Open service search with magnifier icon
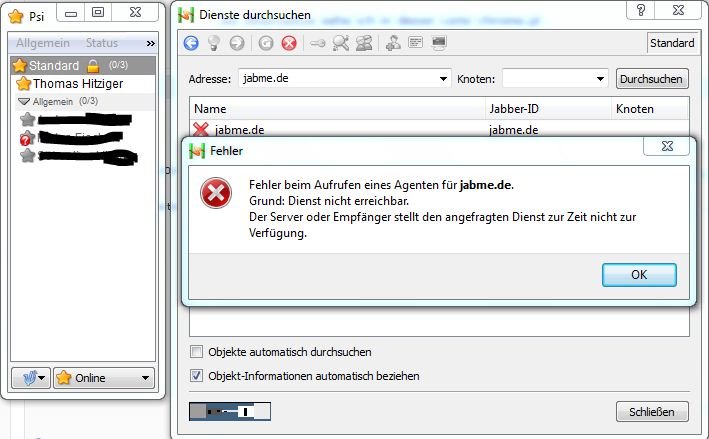 click(341, 43)
